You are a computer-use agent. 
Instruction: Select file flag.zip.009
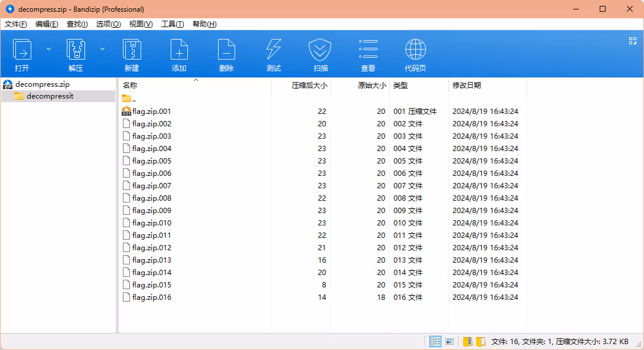click(x=152, y=211)
